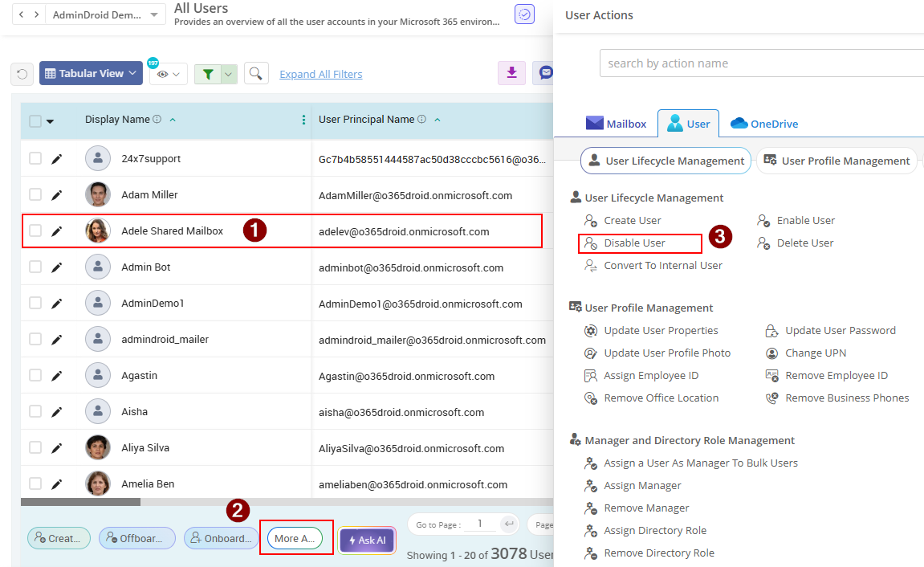Image resolution: width=924 pixels, height=567 pixels.
Task: Select the Assign Employee ID action
Action: point(651,375)
